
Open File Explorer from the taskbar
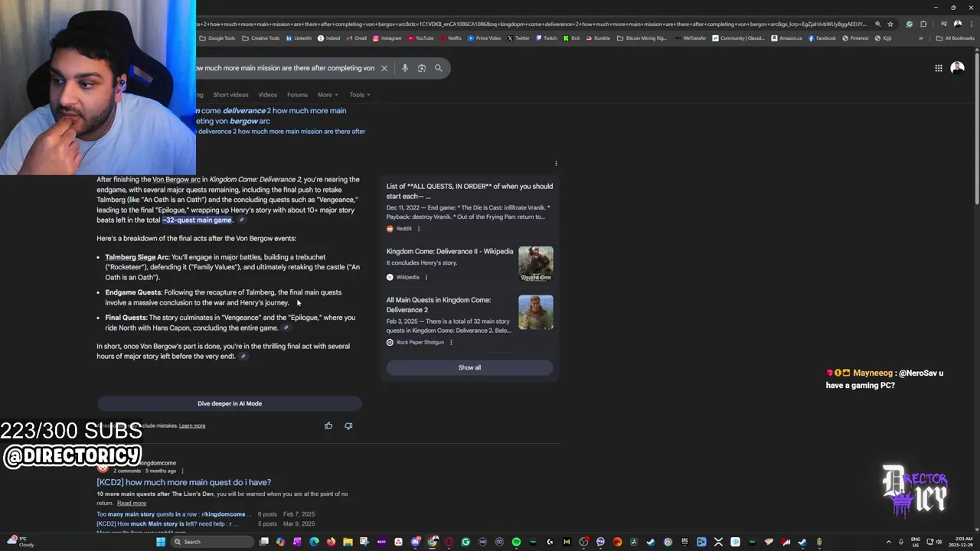(x=348, y=542)
